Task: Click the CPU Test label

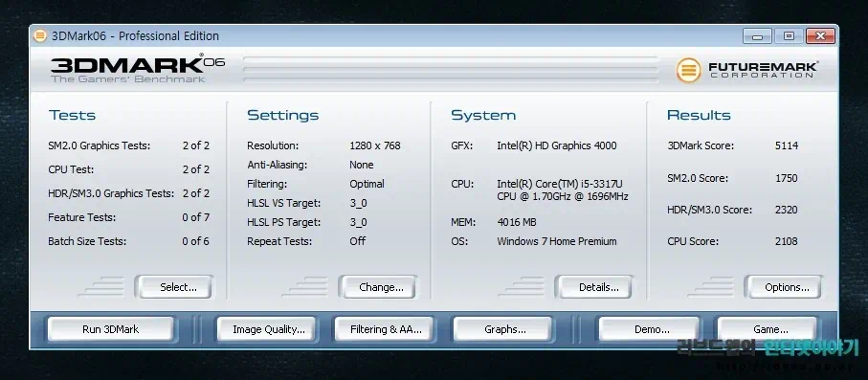Action: (71, 169)
